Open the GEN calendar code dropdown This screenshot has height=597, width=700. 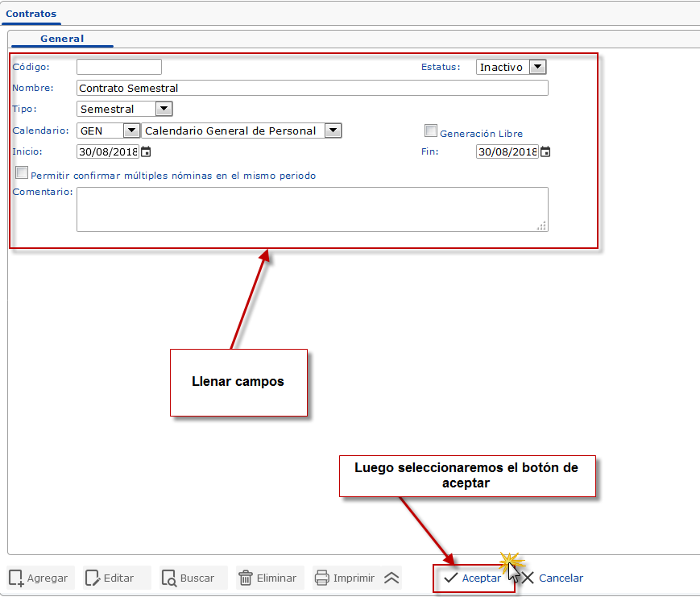click(109, 131)
